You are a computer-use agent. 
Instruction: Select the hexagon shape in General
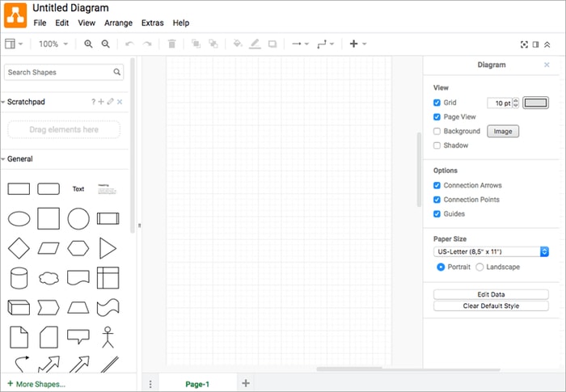(78, 248)
